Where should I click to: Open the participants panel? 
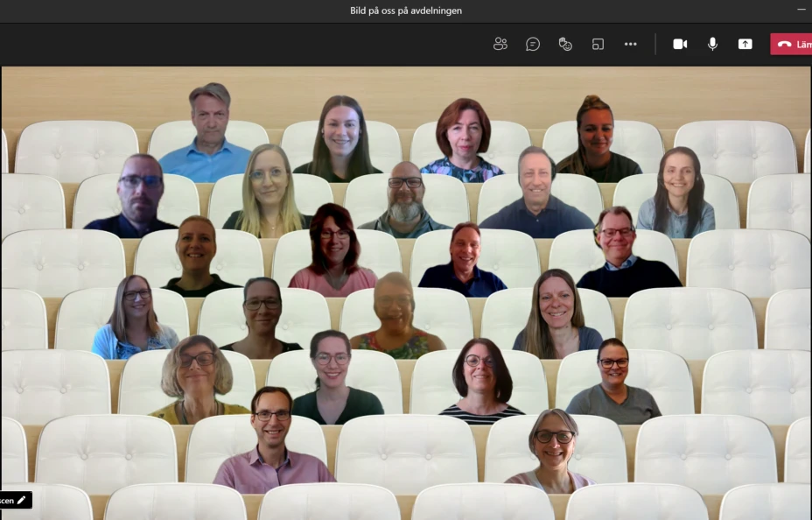click(x=500, y=44)
